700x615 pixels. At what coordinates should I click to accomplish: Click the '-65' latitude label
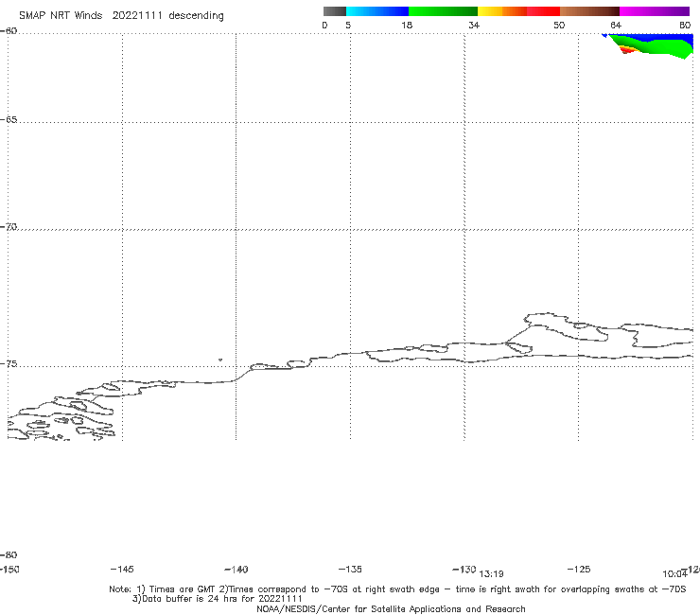[x=9, y=120]
